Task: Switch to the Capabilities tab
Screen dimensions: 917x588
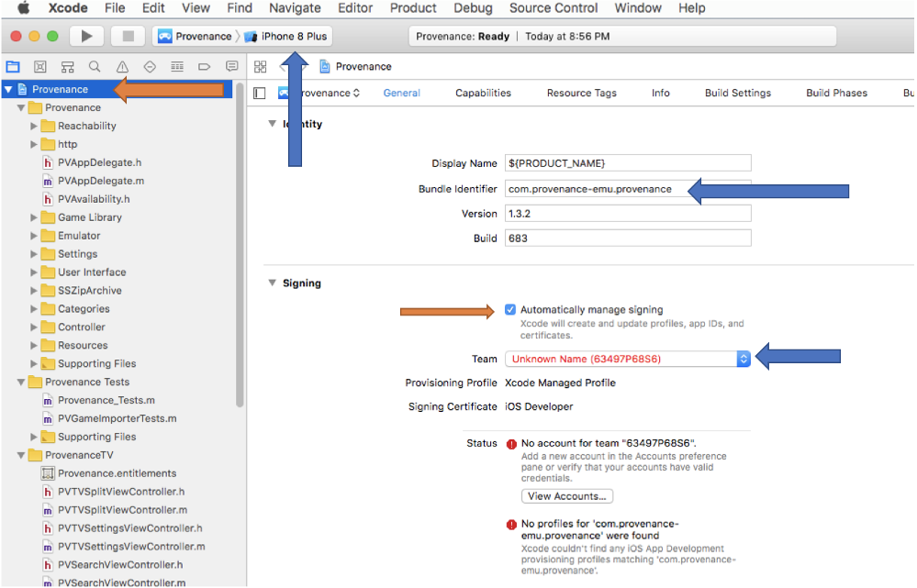Action: 483,93
